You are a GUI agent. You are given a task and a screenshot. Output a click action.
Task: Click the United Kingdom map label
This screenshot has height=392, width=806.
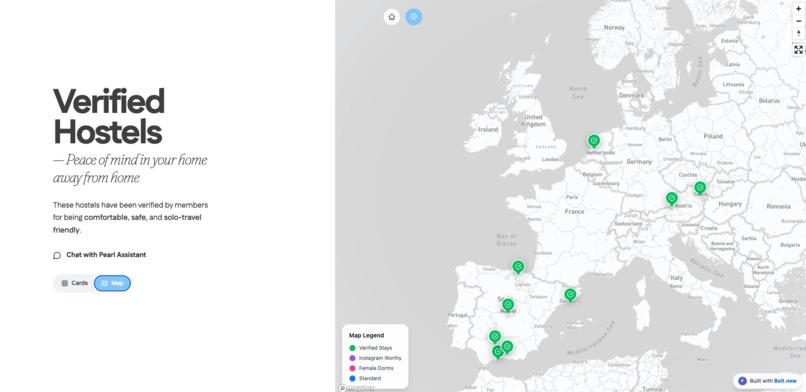[534, 121]
